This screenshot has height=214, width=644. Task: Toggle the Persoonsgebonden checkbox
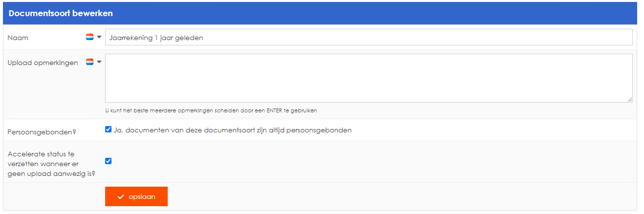click(x=109, y=130)
